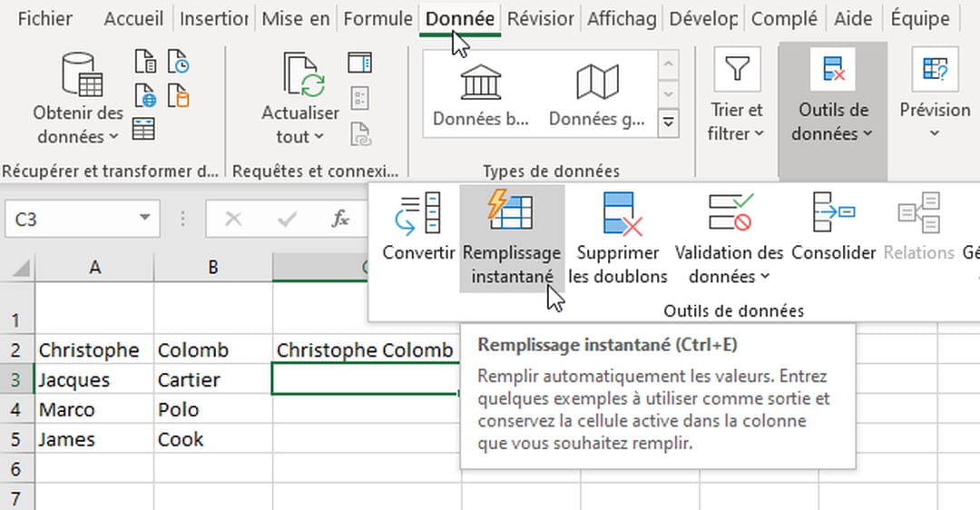This screenshot has height=510, width=980.
Task: Click the existing connections icon
Action: (x=179, y=95)
